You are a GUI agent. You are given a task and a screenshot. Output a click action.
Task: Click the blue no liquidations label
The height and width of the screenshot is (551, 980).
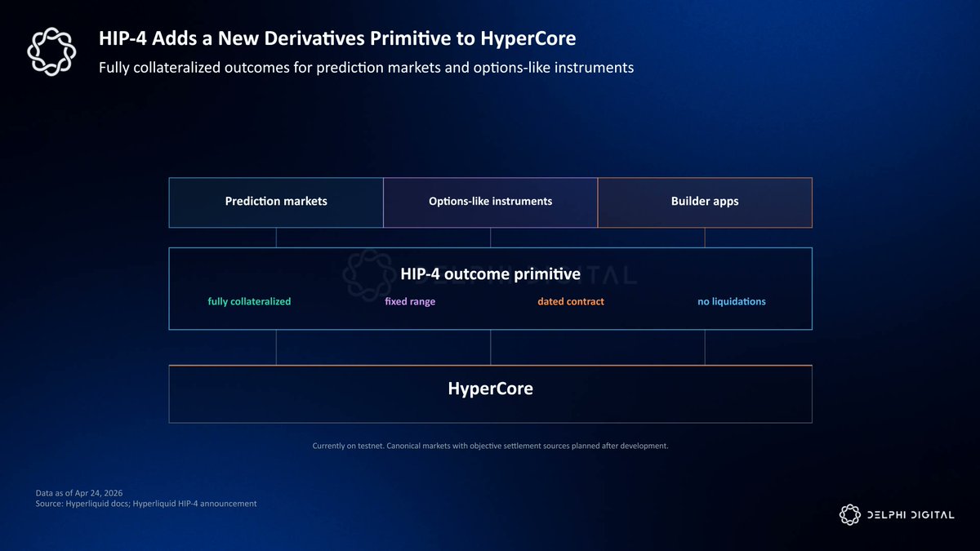point(731,302)
